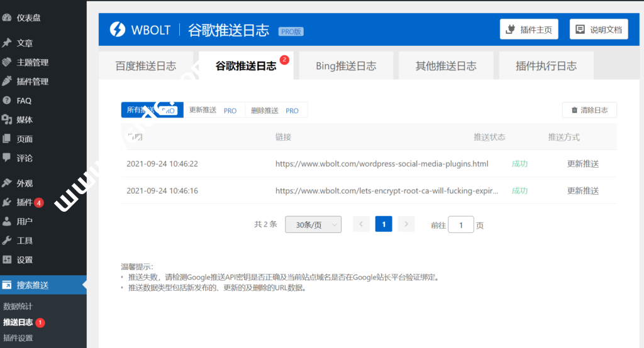
Task: Open 插件设置 submenu item
Action: pos(18,338)
